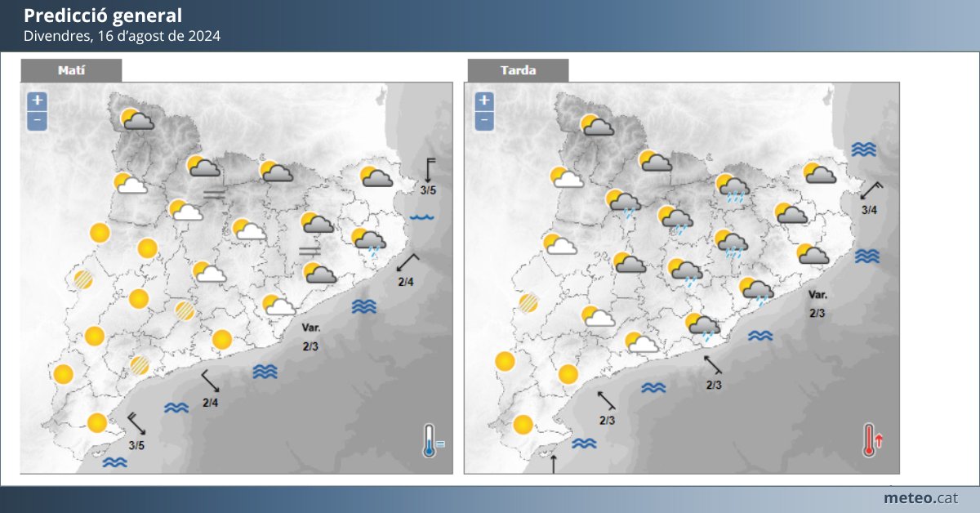Zoom out on the Matí map
980x513 pixels.
38,121
